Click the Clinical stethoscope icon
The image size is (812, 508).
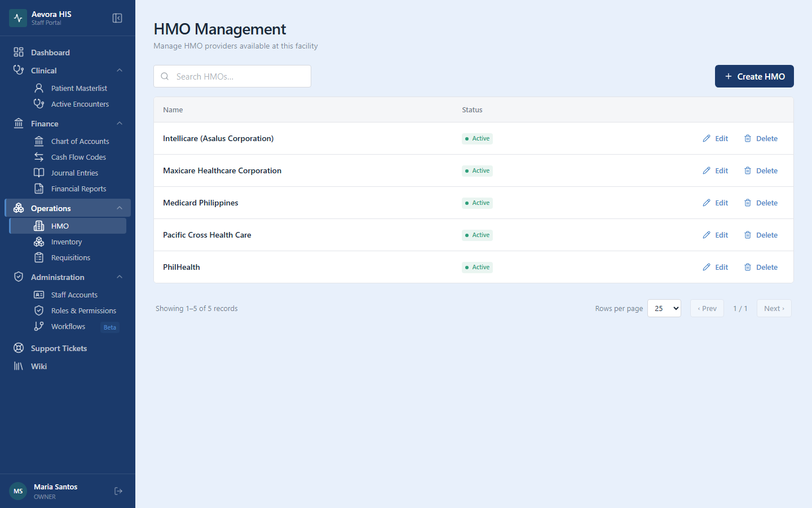pyautogui.click(x=19, y=70)
